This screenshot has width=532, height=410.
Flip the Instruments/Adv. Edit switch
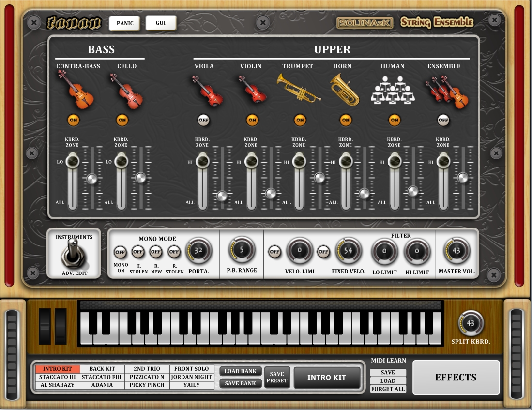coord(74,255)
